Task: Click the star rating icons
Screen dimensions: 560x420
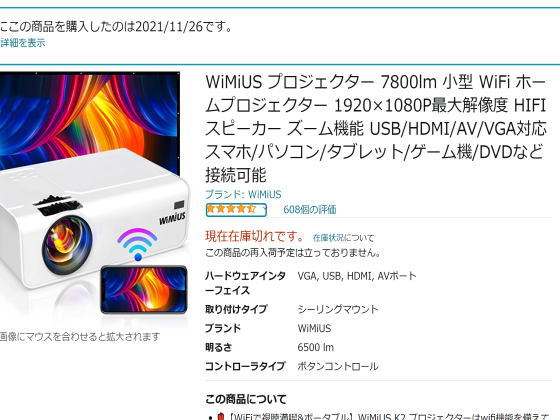Action: tap(231, 209)
